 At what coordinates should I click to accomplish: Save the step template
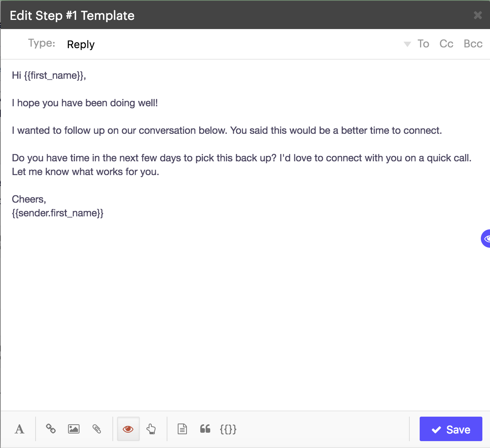(451, 429)
